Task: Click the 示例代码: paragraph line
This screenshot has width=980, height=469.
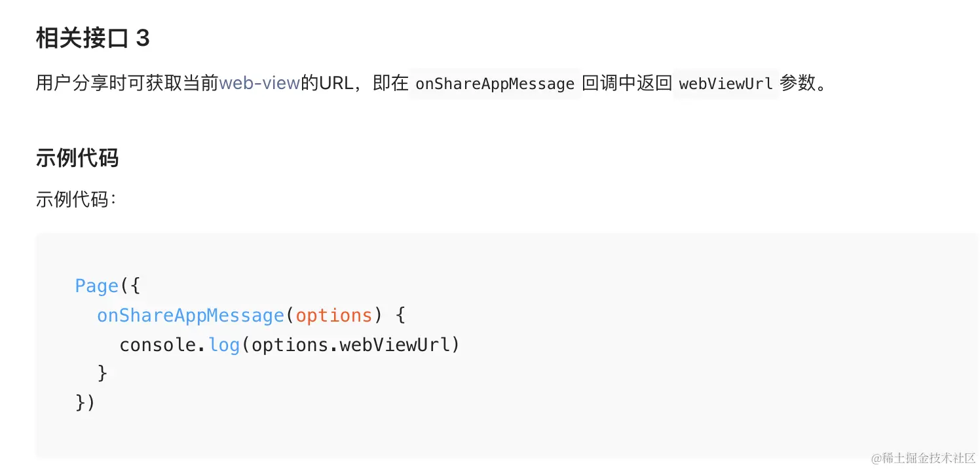Action: pyautogui.click(x=76, y=199)
